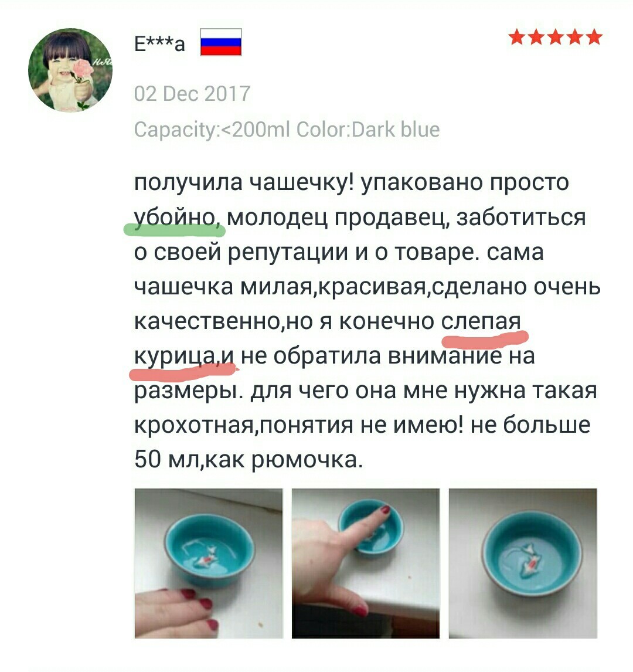
Task: Click the last line 50 мл,как рюмочка
Action: pos(249,460)
